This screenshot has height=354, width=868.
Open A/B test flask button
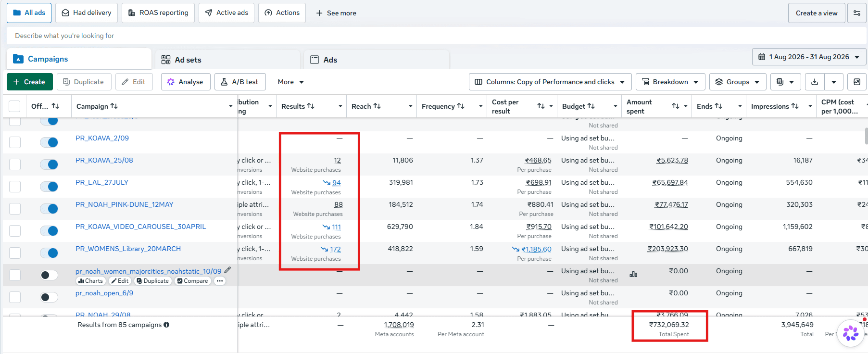(x=239, y=82)
